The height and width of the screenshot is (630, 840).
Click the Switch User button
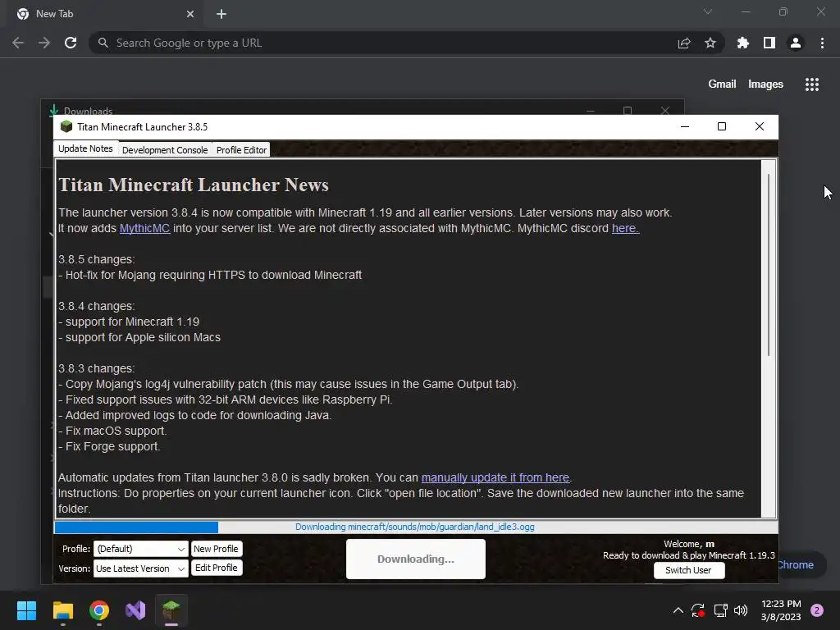(688, 570)
